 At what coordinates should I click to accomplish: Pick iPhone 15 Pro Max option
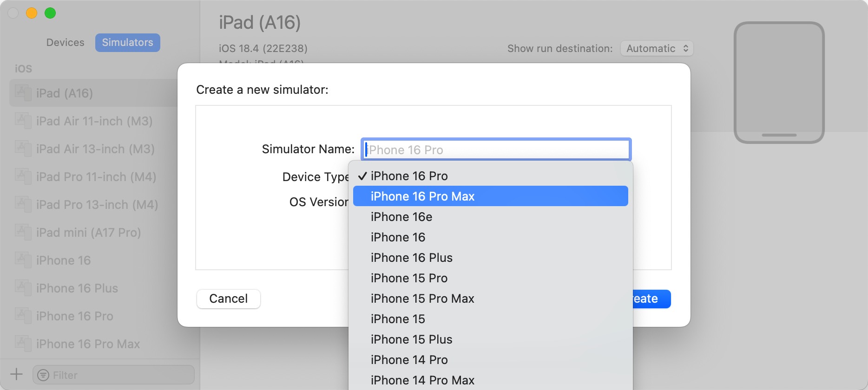click(x=490, y=299)
